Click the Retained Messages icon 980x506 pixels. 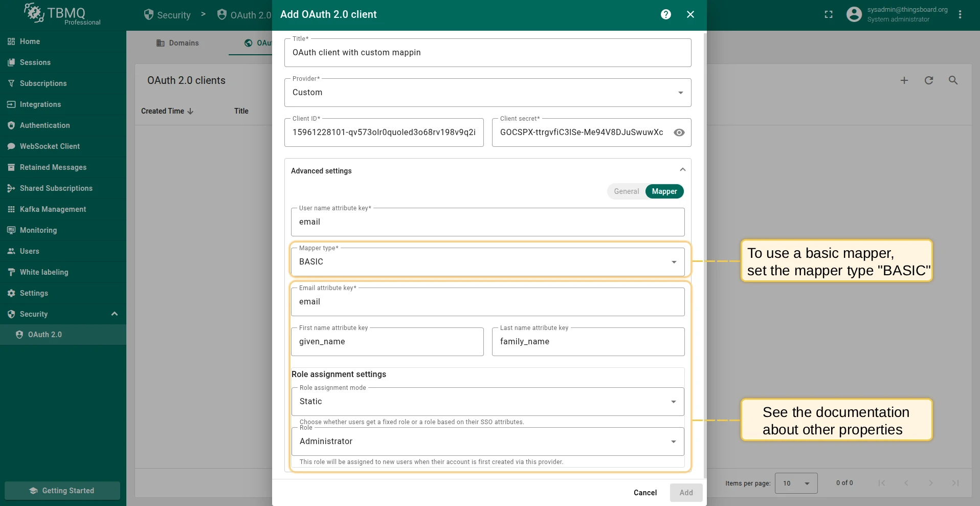click(11, 167)
